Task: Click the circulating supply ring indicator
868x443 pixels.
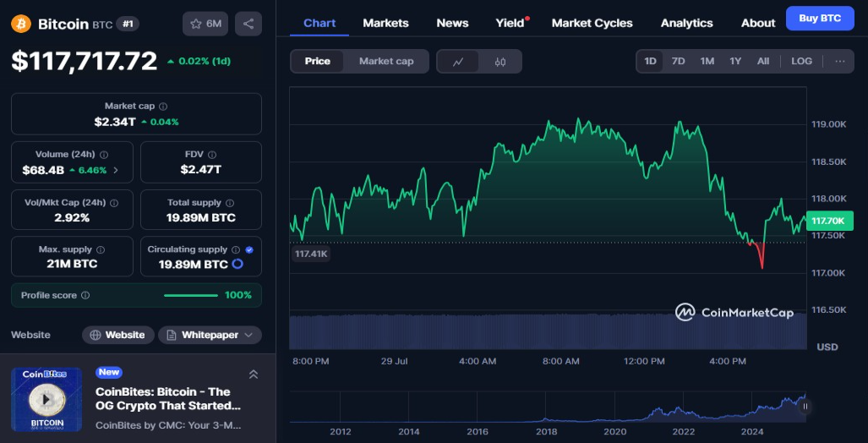Action: point(237,264)
